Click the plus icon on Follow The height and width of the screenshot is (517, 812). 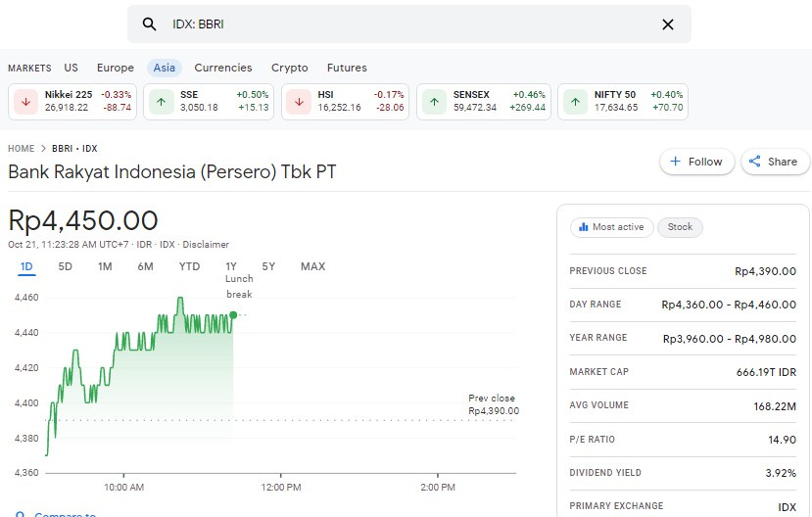click(675, 162)
